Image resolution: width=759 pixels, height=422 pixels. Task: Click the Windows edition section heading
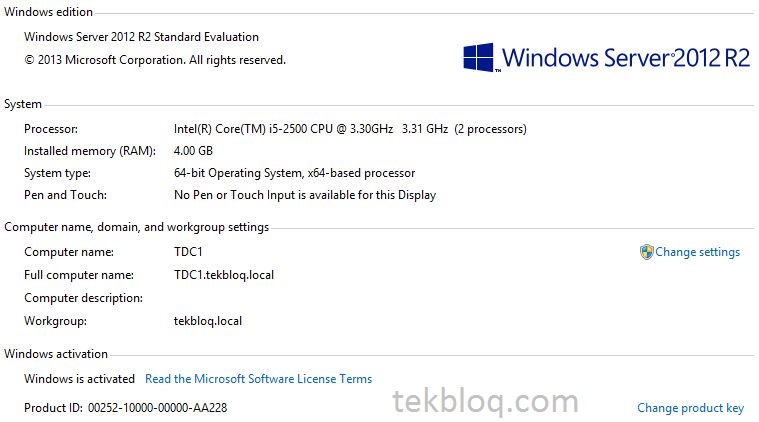pos(48,12)
